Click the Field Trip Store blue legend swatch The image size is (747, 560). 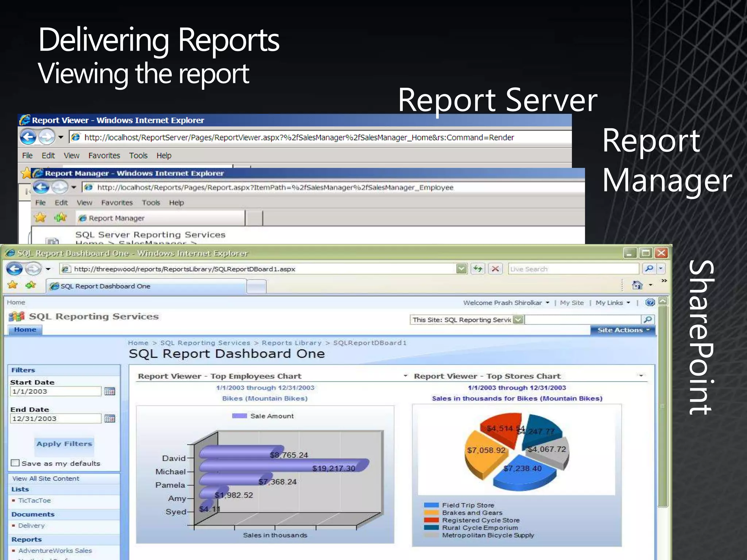(431, 505)
